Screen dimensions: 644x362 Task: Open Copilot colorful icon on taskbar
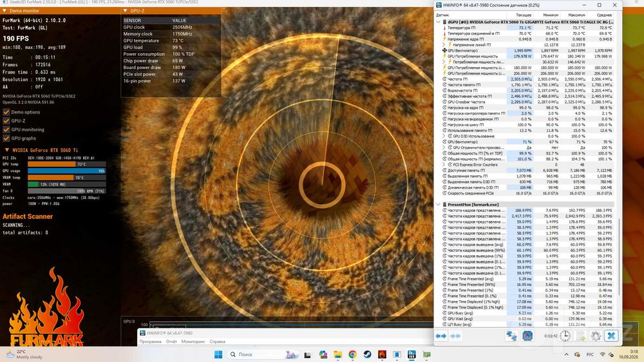323,355
